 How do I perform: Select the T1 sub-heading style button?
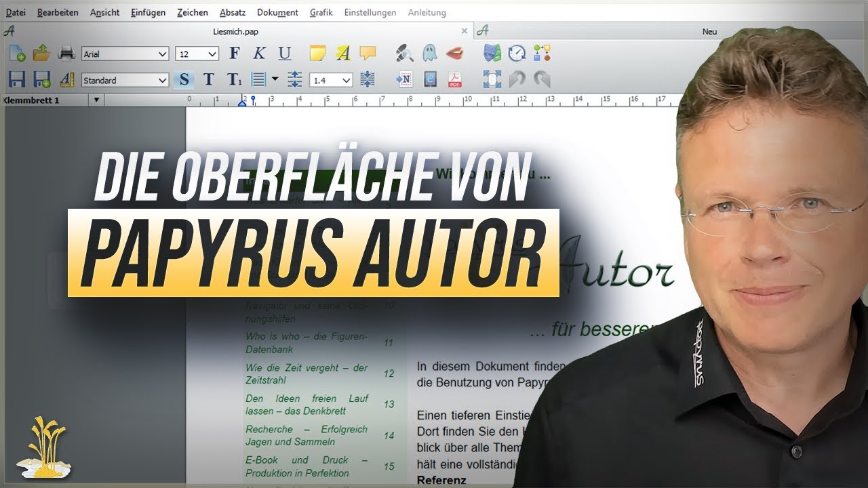tap(234, 79)
